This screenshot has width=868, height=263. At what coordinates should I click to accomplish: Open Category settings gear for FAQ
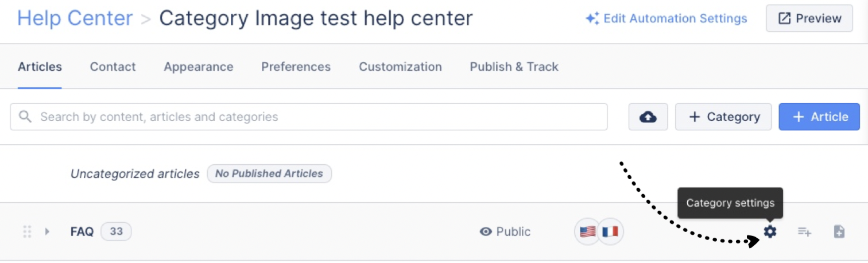coord(770,231)
